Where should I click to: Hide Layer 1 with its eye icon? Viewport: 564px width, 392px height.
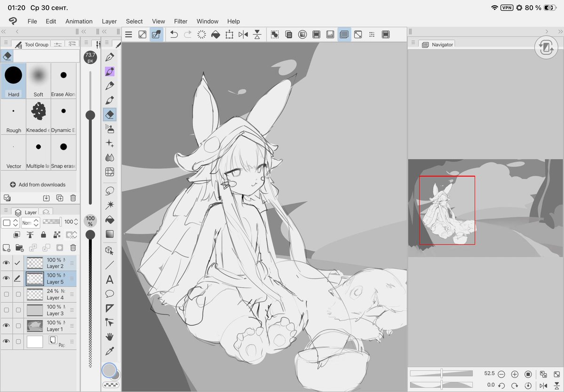tap(6, 326)
